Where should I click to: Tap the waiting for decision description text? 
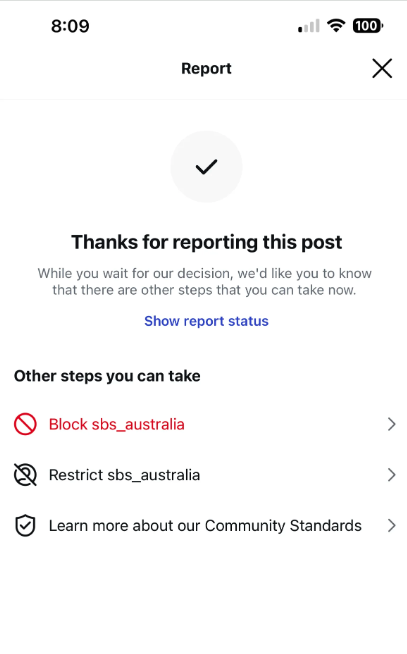point(204,282)
